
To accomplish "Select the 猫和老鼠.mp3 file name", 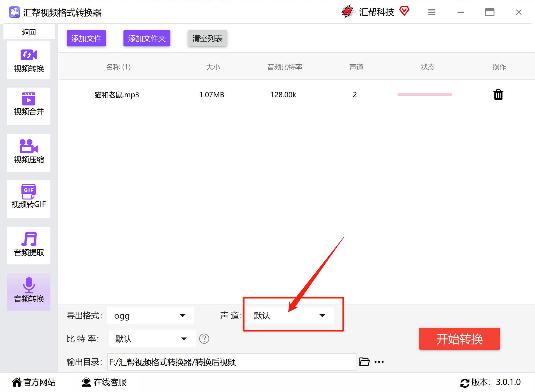I will click(117, 95).
